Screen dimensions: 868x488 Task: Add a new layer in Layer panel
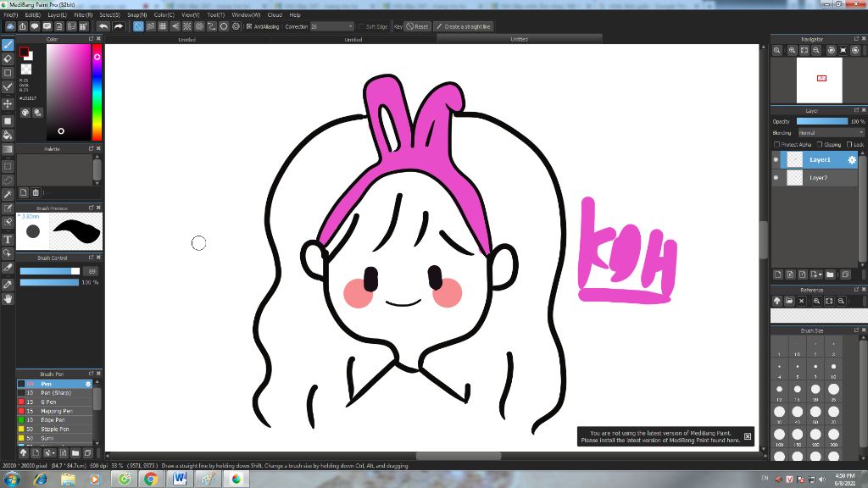pyautogui.click(x=778, y=274)
